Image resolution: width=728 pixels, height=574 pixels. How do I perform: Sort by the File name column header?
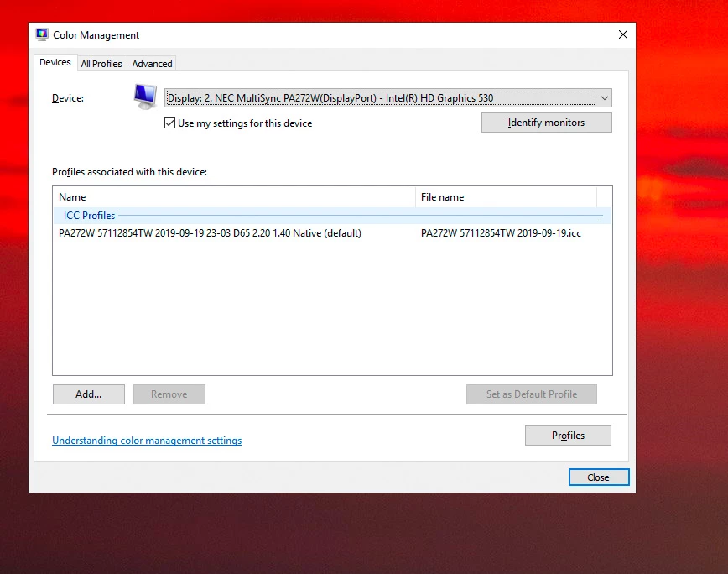click(x=506, y=197)
